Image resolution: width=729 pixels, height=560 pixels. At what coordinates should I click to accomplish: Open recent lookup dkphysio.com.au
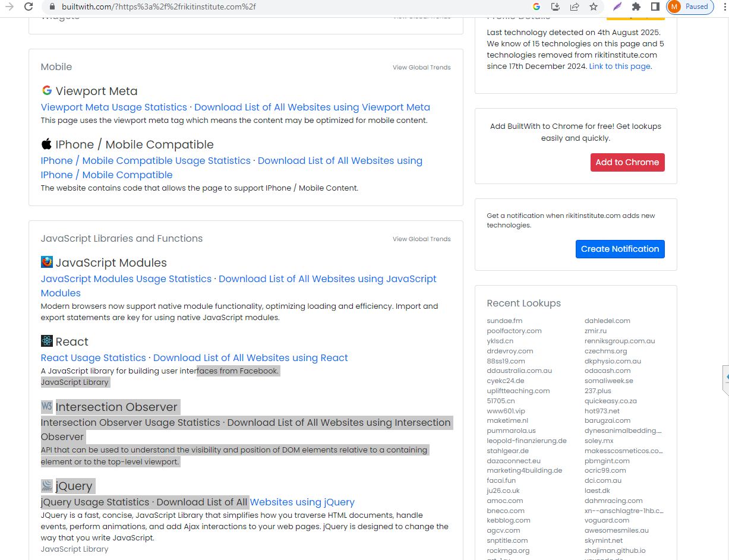tap(613, 361)
